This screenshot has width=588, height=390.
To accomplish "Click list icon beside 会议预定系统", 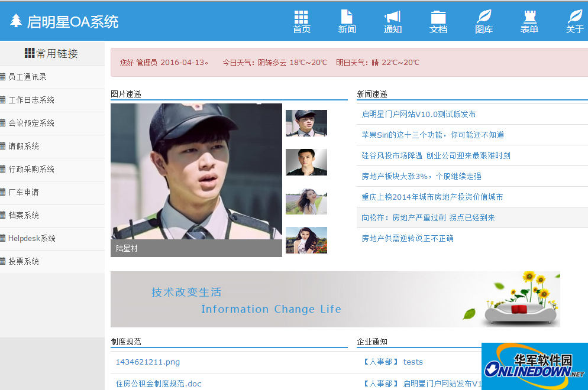I will click(2, 123).
